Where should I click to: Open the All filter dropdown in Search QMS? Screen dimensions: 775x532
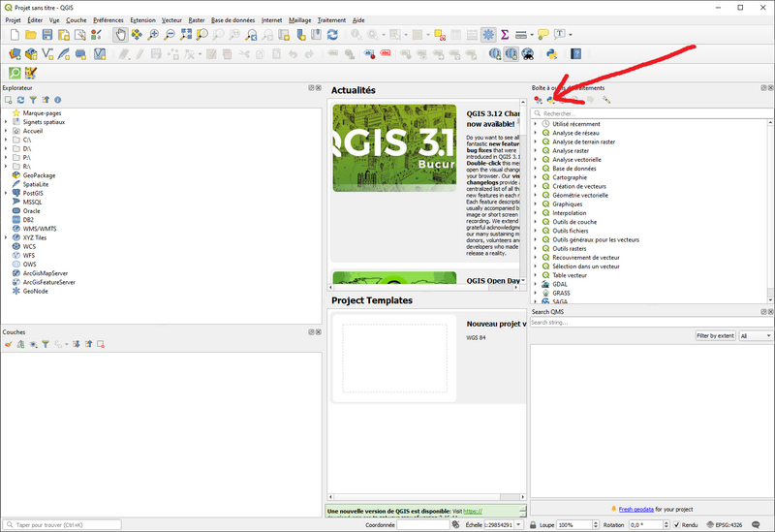(x=756, y=336)
